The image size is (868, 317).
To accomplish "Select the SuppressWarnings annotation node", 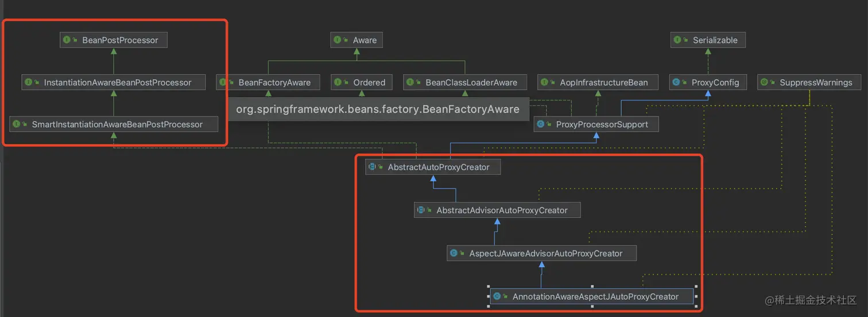I will (809, 83).
